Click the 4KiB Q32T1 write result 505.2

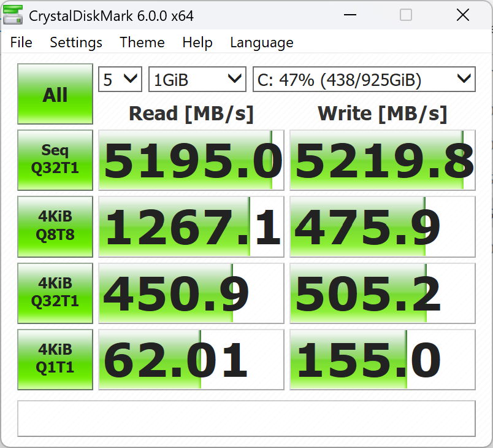click(x=383, y=293)
